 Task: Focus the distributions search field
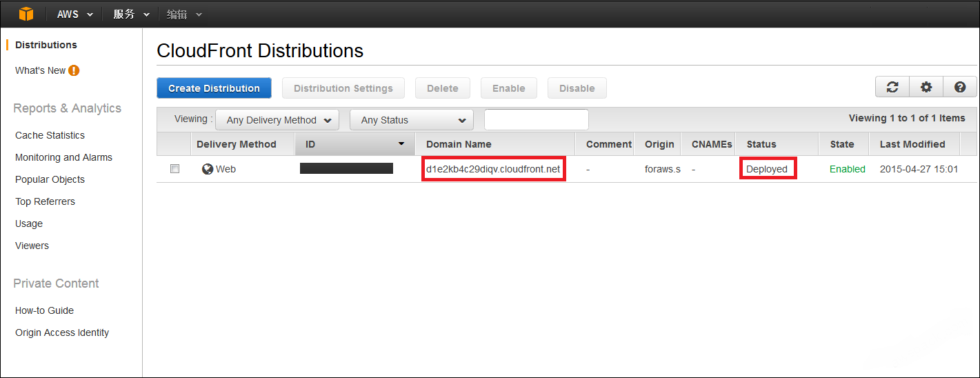click(x=537, y=119)
